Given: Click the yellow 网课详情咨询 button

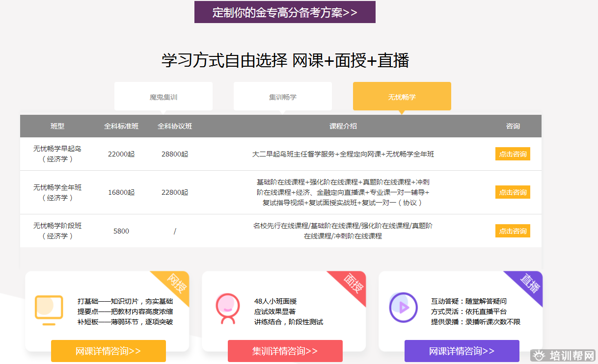Looking at the screenshot, I should (x=109, y=351).
